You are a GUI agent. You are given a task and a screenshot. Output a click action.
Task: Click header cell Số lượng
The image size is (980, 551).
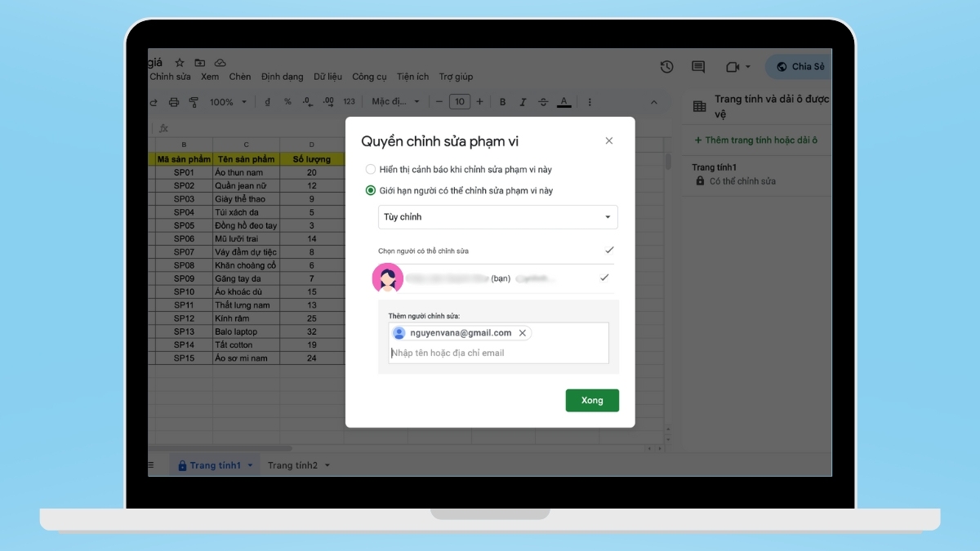pyautogui.click(x=311, y=159)
